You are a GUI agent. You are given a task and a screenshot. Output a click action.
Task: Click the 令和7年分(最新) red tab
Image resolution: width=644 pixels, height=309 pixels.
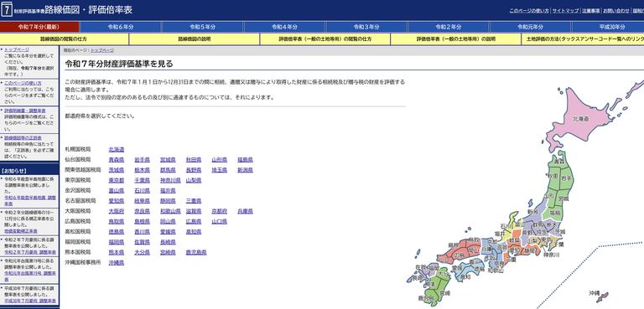point(39,27)
